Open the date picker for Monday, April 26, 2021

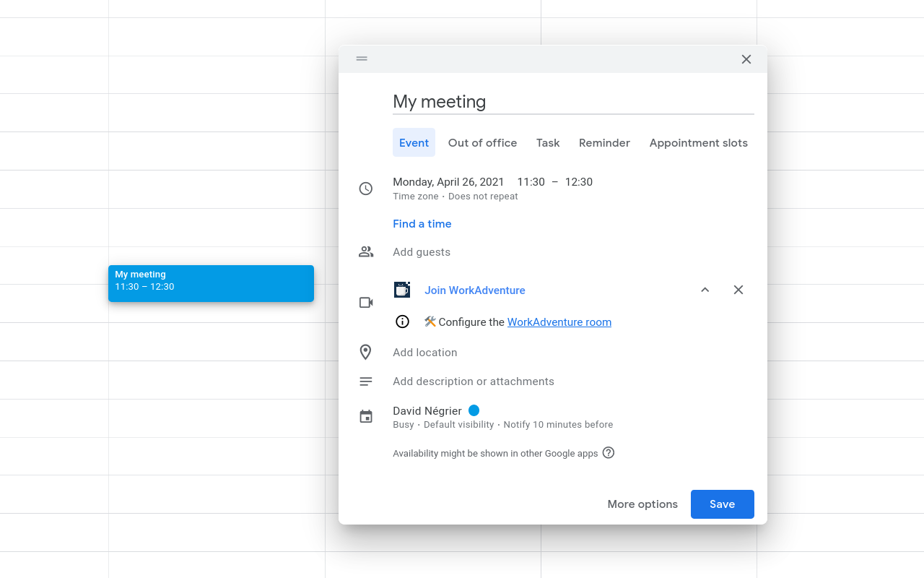[x=448, y=182]
